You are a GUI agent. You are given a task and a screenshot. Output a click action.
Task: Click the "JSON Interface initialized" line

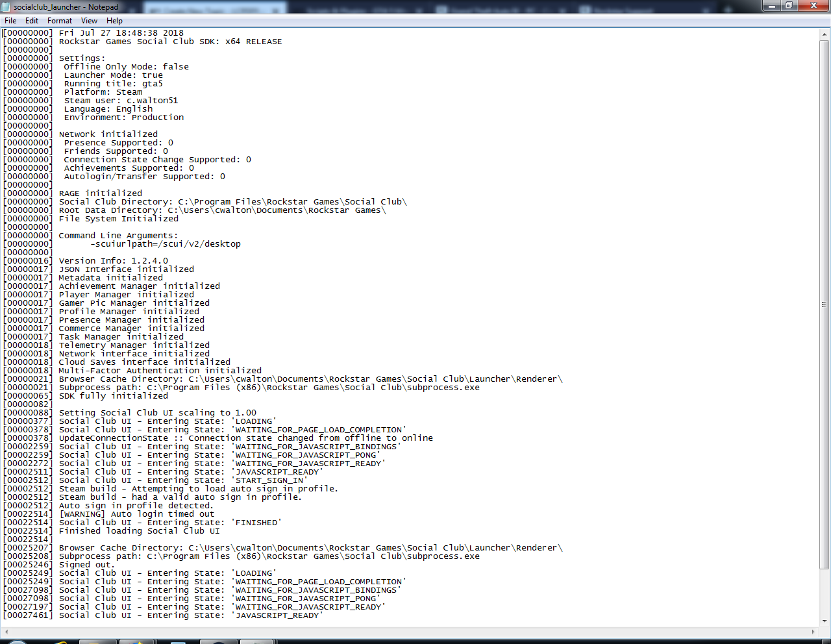tap(127, 269)
